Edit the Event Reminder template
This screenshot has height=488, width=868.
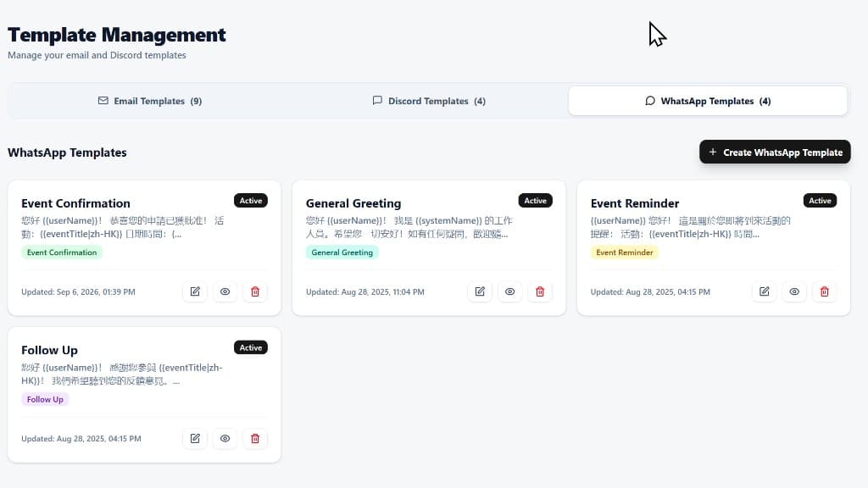click(765, 291)
